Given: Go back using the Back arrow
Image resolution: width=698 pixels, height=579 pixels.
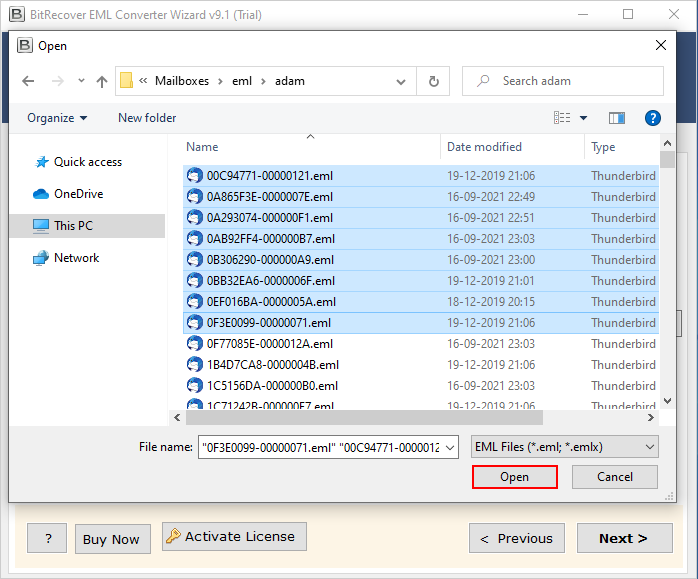Looking at the screenshot, I should pyautogui.click(x=28, y=81).
